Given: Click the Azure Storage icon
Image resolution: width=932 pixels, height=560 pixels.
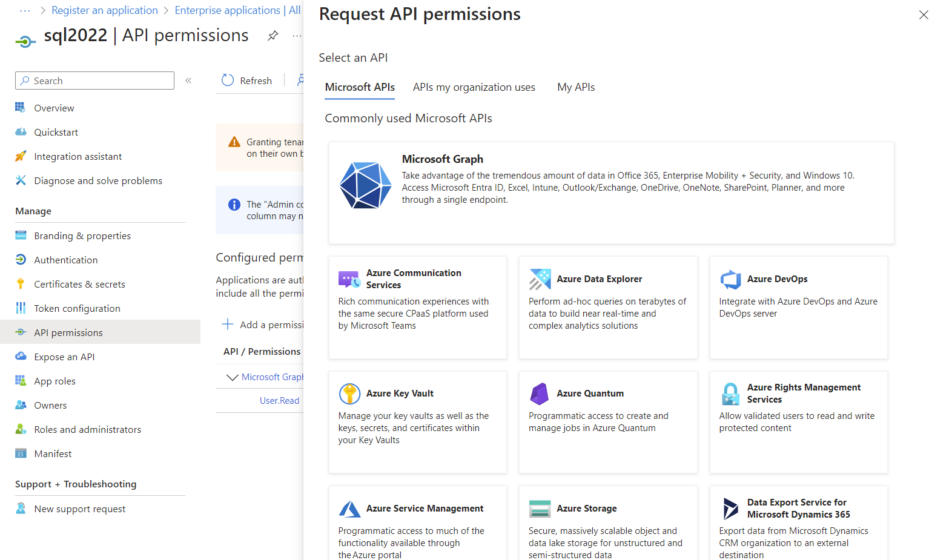Looking at the screenshot, I should 540,509.
